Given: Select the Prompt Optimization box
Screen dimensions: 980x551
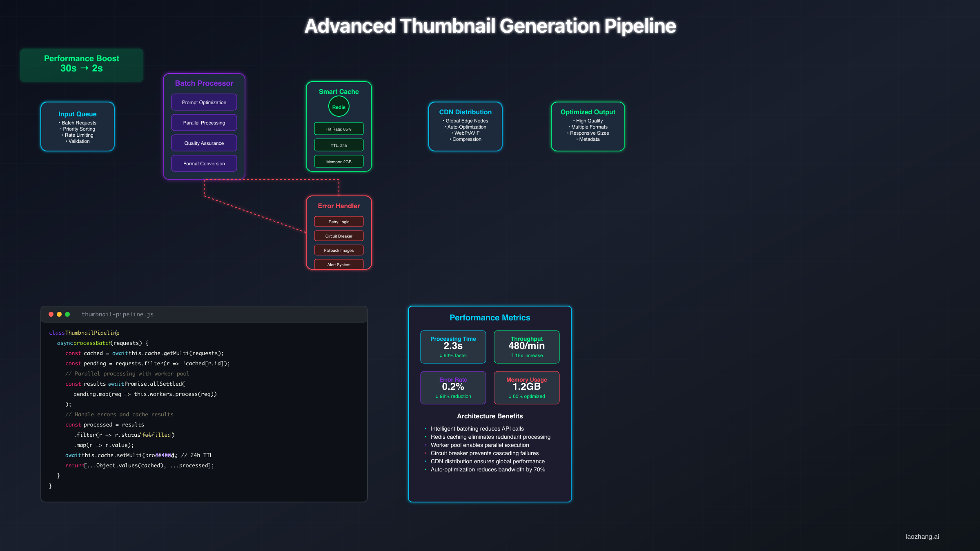Looking at the screenshot, I should [x=204, y=102].
